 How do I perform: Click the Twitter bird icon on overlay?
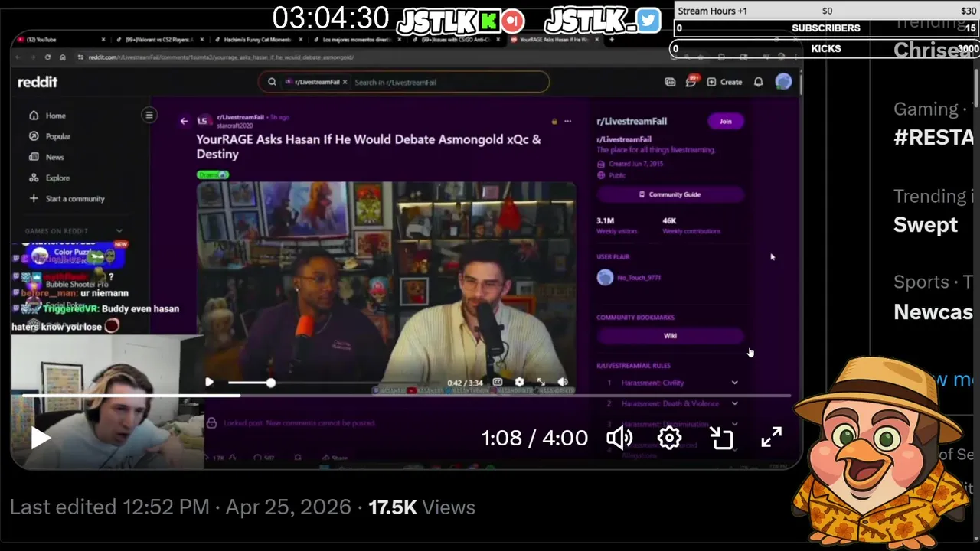[648, 20]
